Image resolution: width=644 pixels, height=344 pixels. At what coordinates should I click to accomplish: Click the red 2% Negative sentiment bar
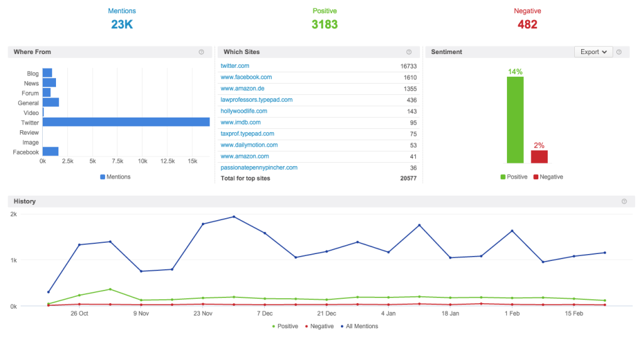[539, 157]
